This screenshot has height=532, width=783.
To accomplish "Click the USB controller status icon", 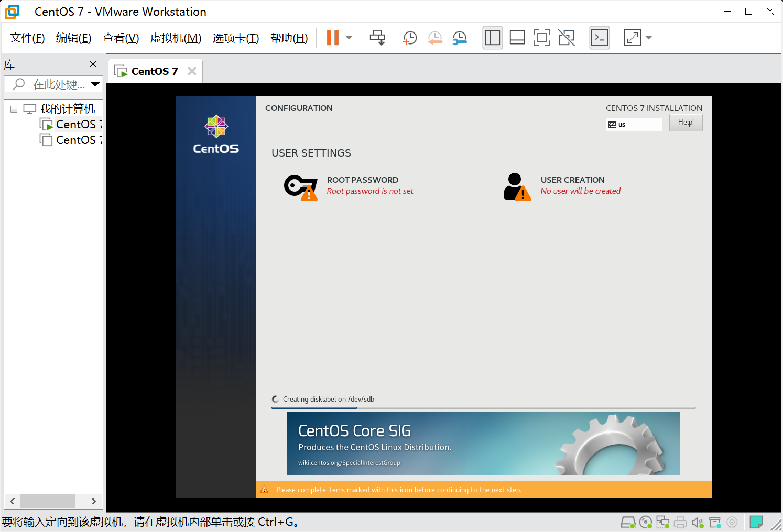I will point(715,522).
